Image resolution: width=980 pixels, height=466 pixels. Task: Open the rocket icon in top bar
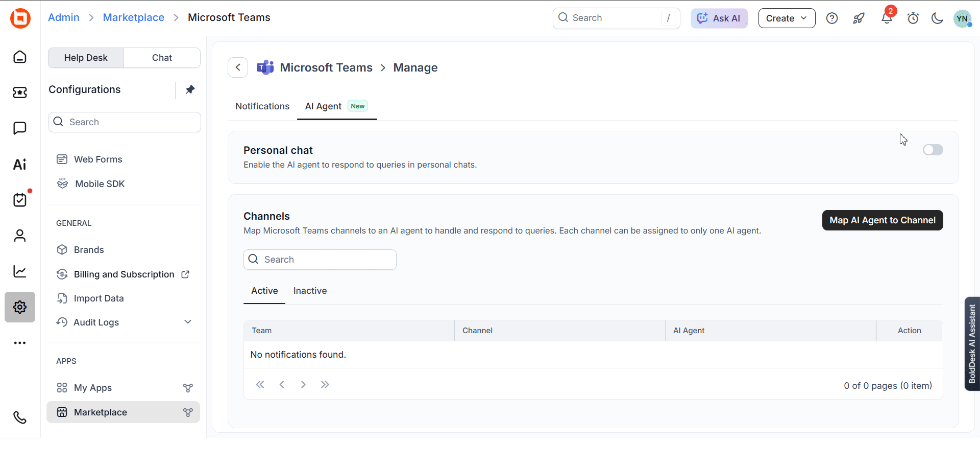click(x=859, y=18)
